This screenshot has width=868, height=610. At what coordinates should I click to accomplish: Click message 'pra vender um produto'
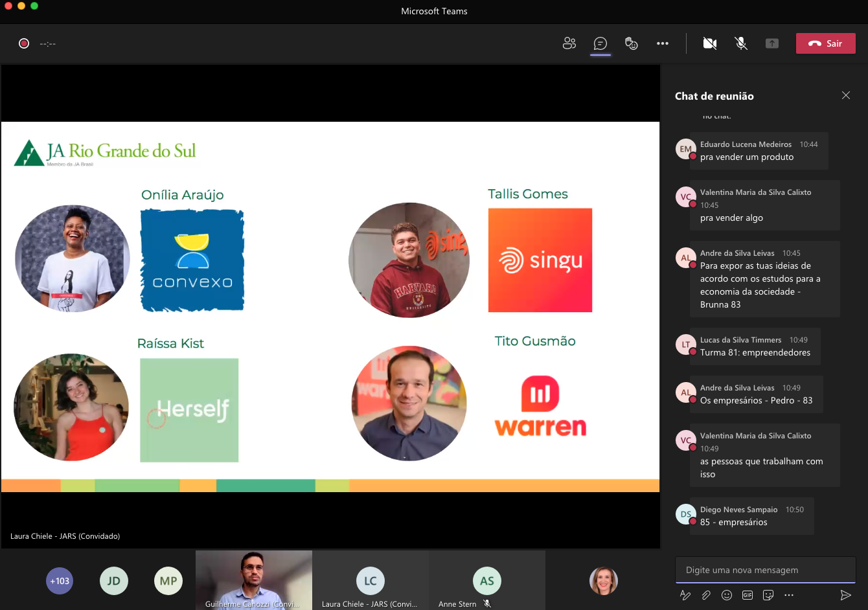click(747, 157)
